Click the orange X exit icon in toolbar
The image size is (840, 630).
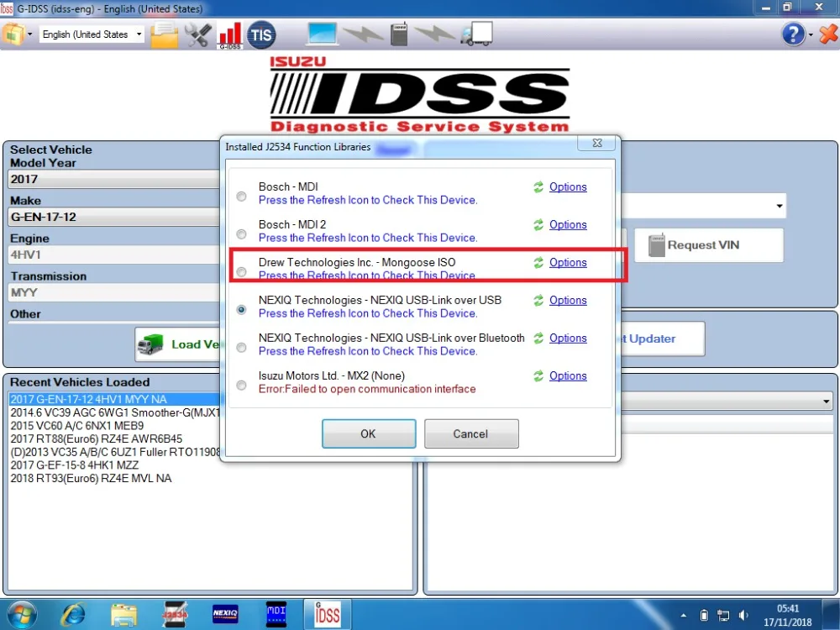coord(828,34)
